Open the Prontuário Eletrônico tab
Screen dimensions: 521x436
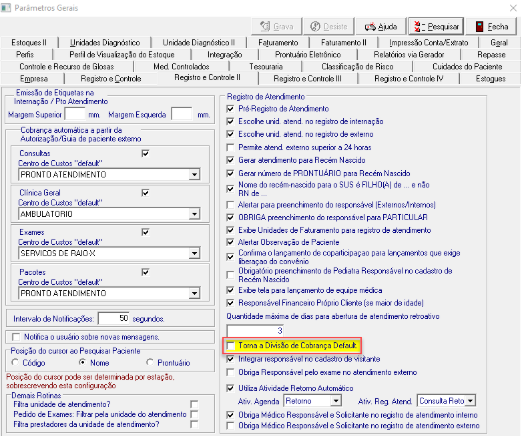pyautogui.click(x=308, y=55)
